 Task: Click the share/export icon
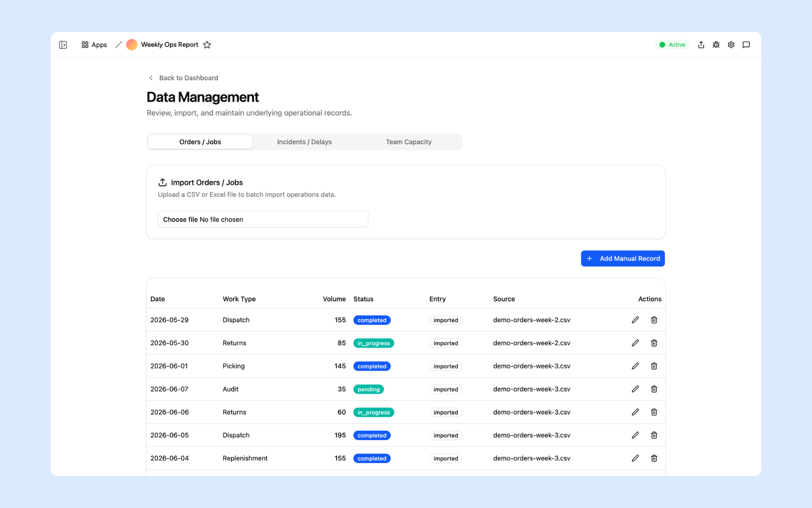[x=701, y=45]
